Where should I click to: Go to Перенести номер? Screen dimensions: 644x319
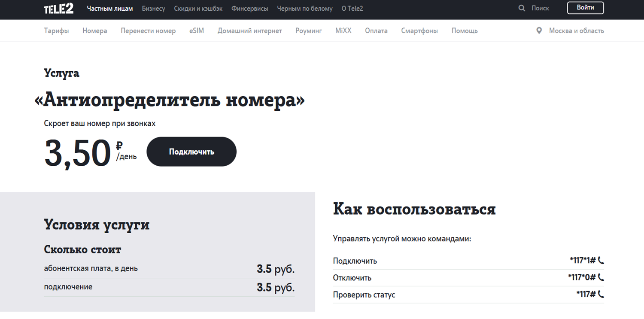[148, 31]
